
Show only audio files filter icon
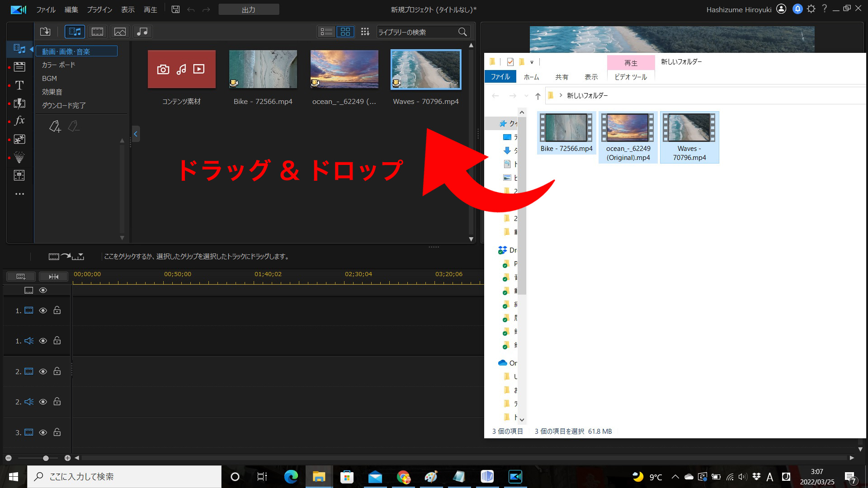[142, 32]
